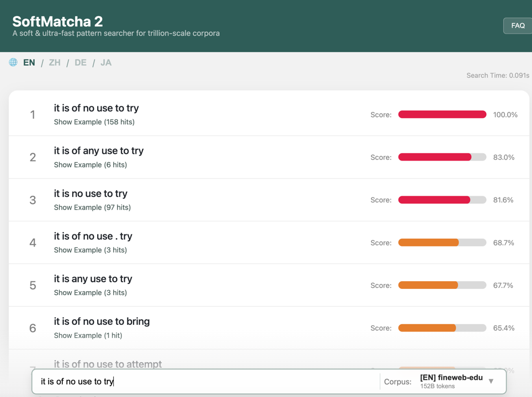The image size is (532, 397).
Task: Click the 83.0% score bar
Action: (442, 157)
